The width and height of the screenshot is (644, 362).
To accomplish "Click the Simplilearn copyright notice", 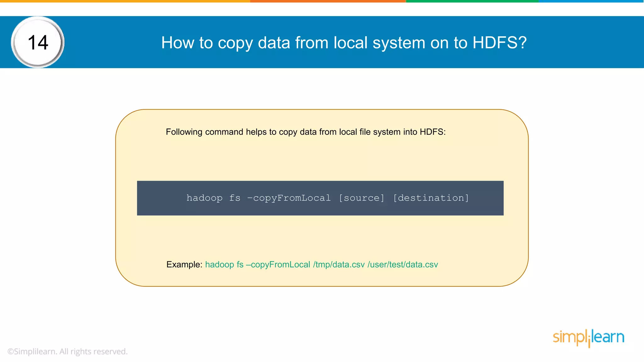I will pos(67,351).
